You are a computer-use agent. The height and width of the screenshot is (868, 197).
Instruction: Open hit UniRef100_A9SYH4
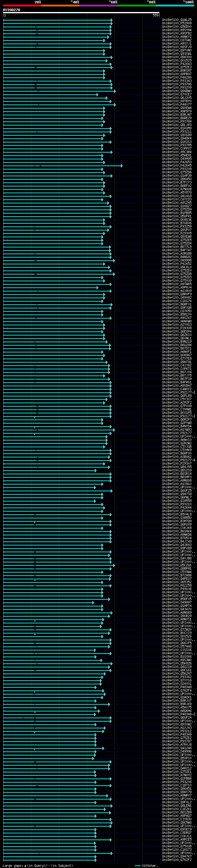(x=177, y=30)
